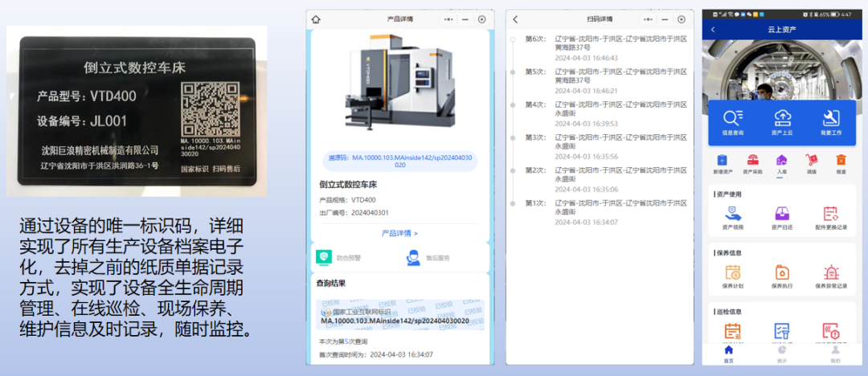The width and height of the screenshot is (868, 376).
Task: Select the 第2次 scan record
Action: [x=606, y=179]
